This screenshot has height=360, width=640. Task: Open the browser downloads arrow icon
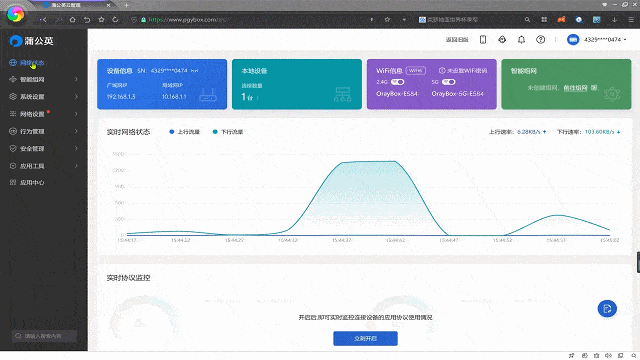point(614,19)
